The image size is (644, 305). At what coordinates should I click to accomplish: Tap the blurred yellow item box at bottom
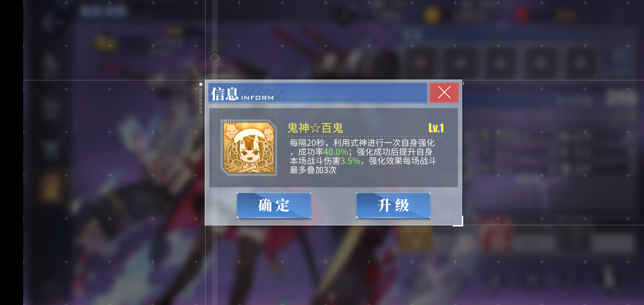415,237
